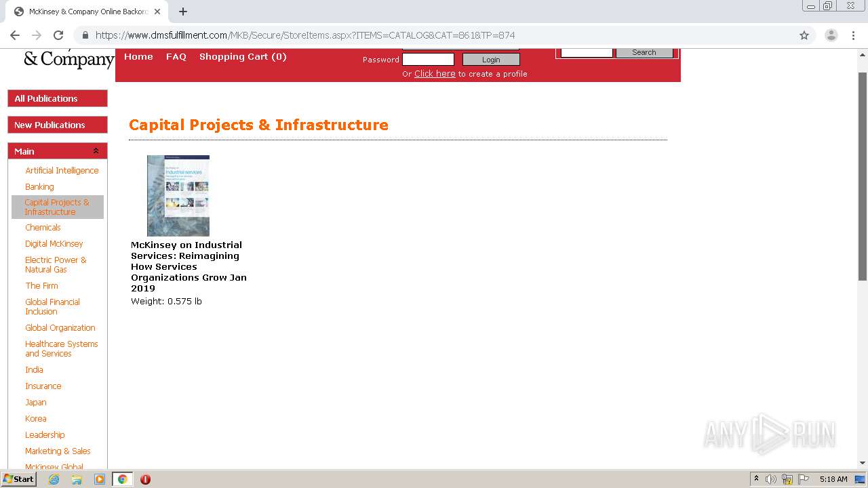
Task: Open the media player taskbar icon
Action: 100,479
